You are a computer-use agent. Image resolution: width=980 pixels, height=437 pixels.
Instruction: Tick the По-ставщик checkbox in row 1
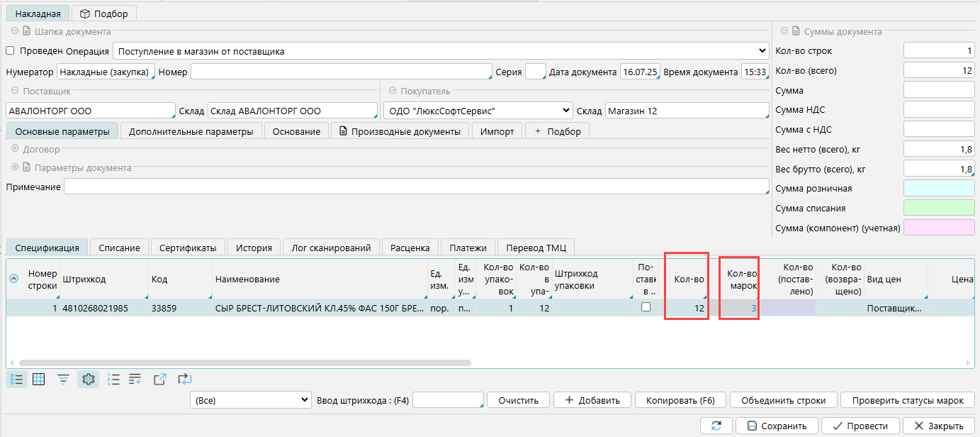pos(646,307)
